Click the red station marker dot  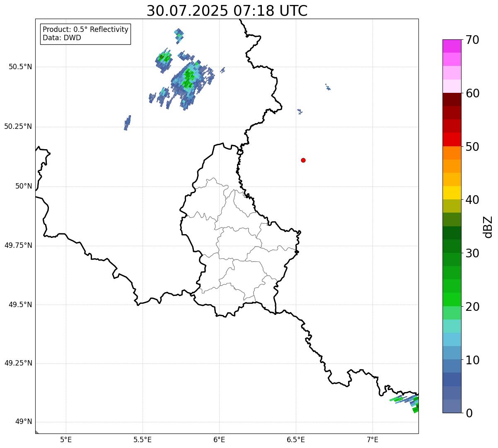(303, 160)
